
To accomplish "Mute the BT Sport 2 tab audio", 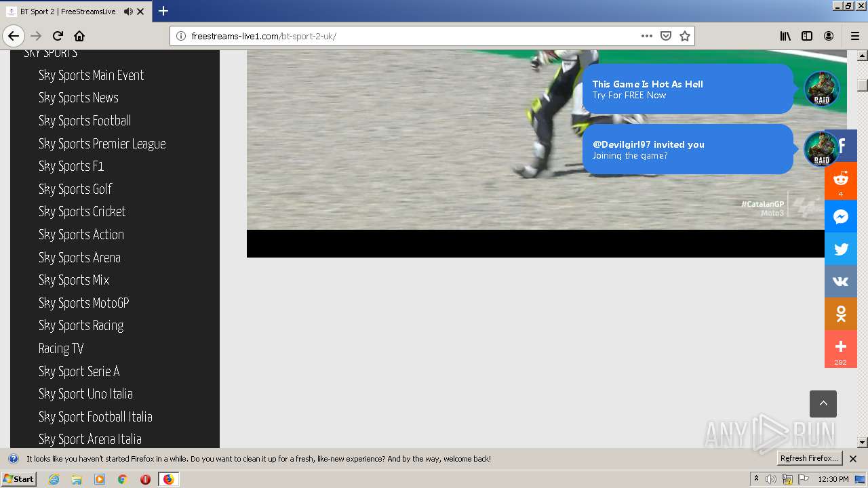I will click(128, 12).
